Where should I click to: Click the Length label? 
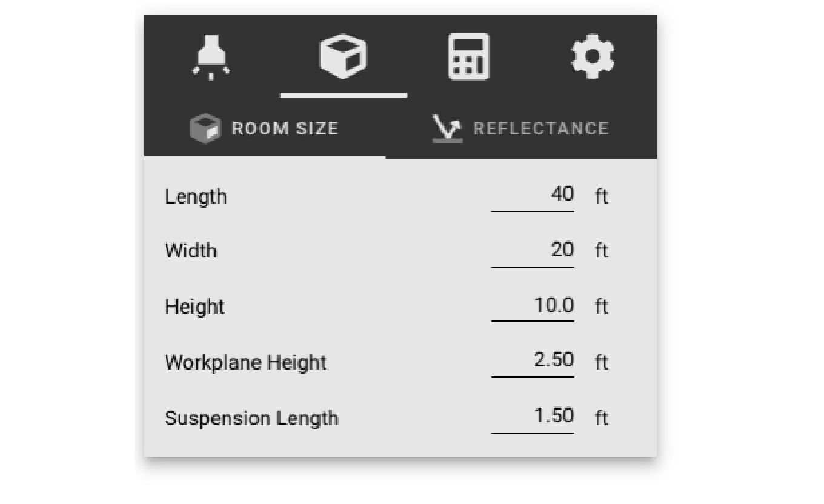(x=196, y=197)
